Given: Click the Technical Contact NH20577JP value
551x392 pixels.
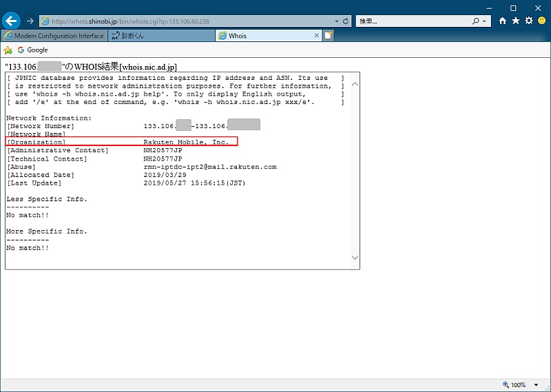Looking at the screenshot, I should pos(163,159).
